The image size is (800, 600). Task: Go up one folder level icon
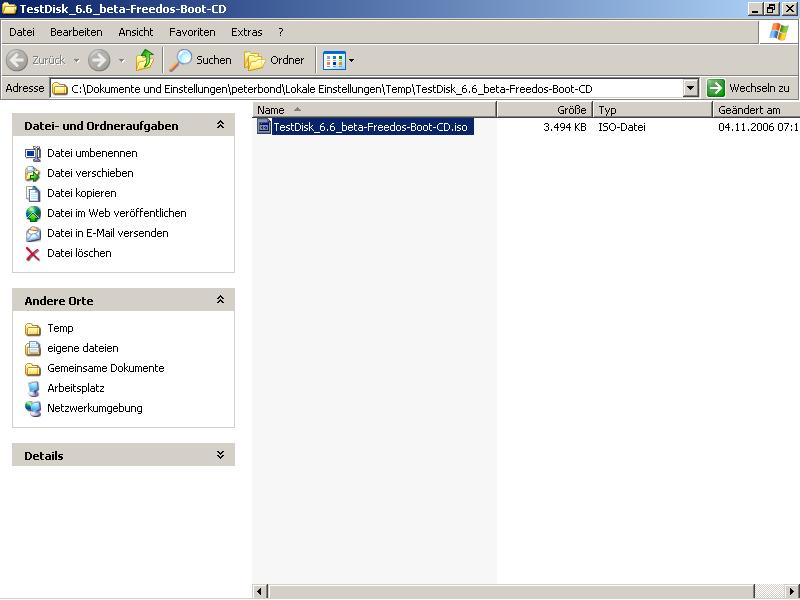(x=145, y=60)
